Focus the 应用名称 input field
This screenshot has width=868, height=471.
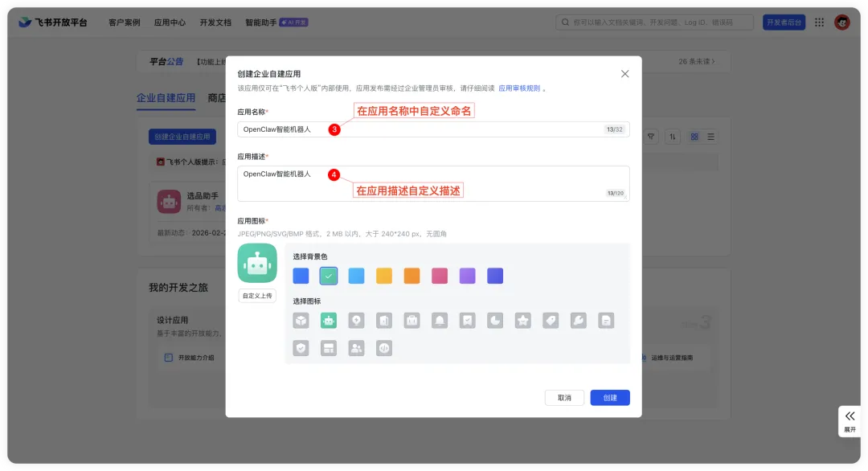(x=433, y=129)
